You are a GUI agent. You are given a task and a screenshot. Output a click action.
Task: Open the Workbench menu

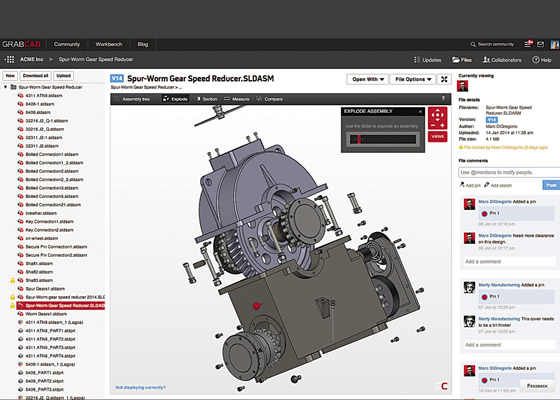109,44
